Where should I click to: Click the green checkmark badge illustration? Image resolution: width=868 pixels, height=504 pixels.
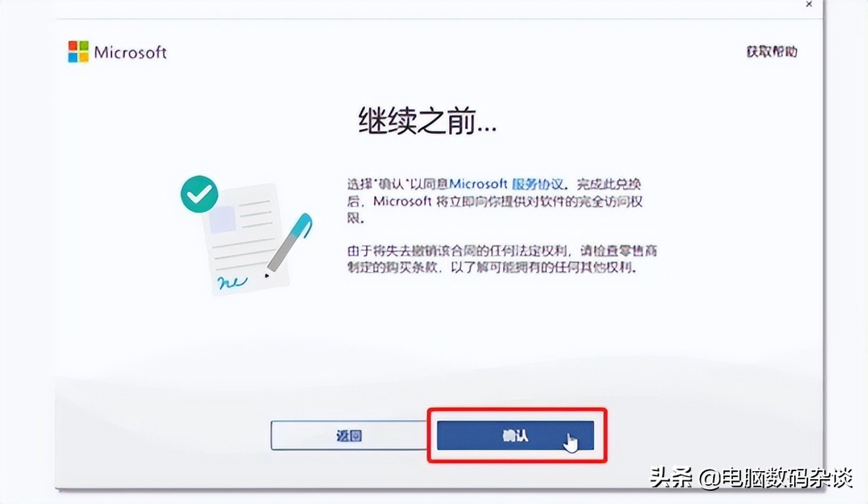click(x=199, y=194)
